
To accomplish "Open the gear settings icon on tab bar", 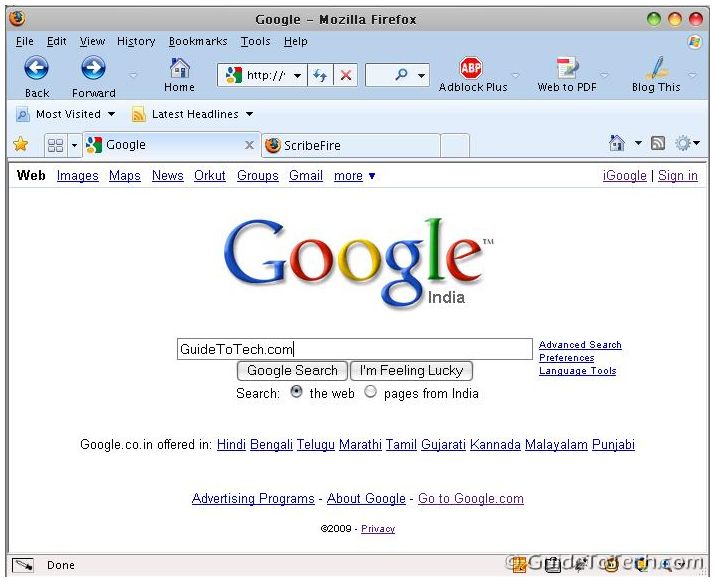I will click(x=683, y=143).
